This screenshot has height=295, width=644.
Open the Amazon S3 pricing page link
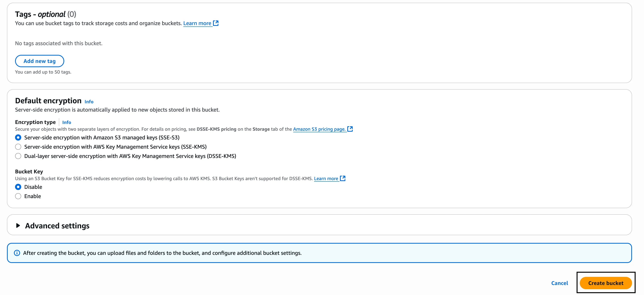[x=319, y=129]
